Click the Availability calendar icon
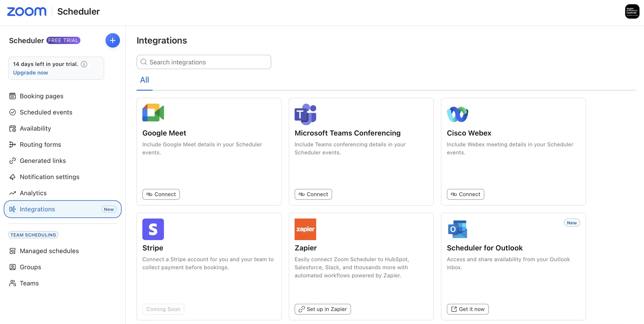644x324 pixels. [x=13, y=128]
